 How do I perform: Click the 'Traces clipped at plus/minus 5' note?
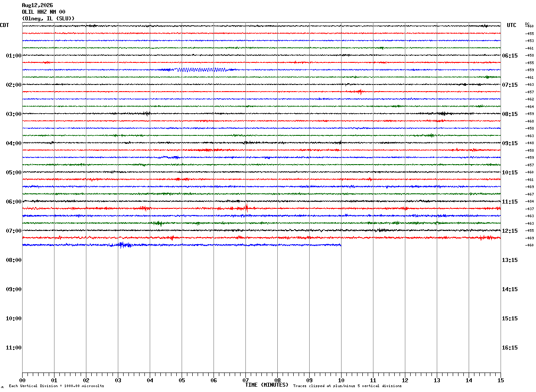(347, 386)
